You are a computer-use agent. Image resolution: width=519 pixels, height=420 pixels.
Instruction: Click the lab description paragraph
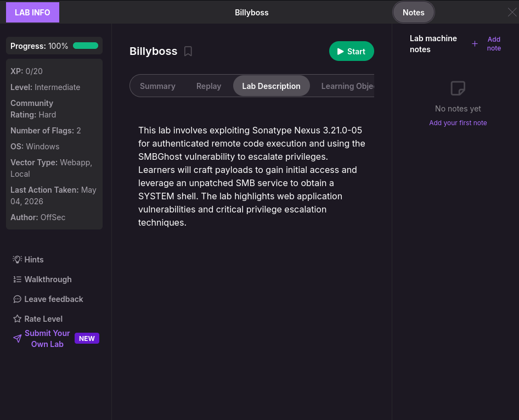pyautogui.click(x=252, y=176)
